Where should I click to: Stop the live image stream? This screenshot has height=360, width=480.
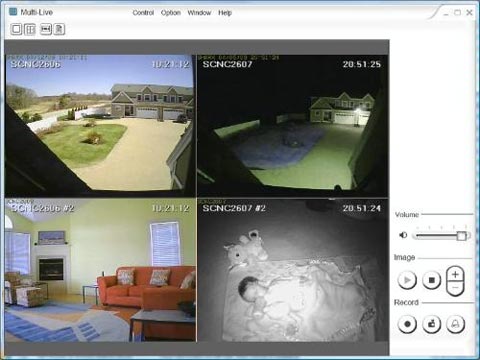tap(432, 280)
